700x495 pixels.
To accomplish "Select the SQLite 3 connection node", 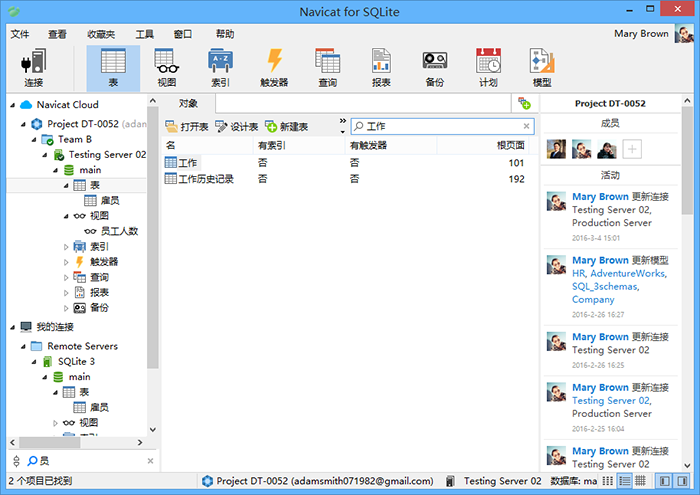I will pyautogui.click(x=69, y=362).
